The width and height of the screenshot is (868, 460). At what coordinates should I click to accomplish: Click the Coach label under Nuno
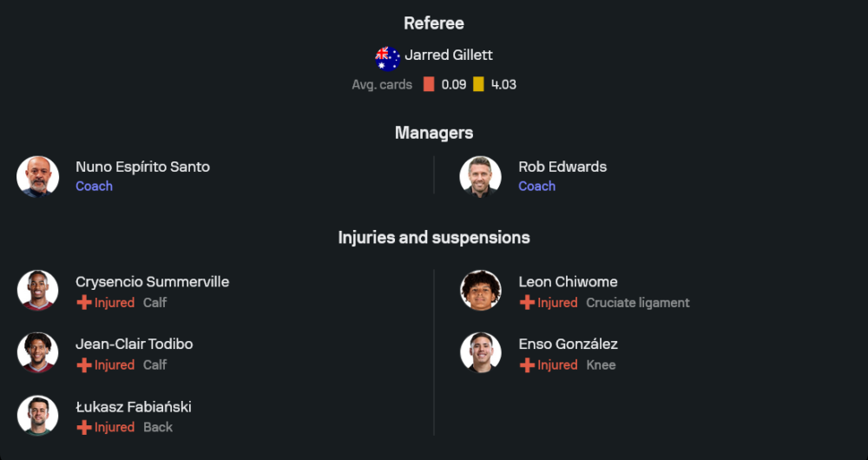[94, 186]
